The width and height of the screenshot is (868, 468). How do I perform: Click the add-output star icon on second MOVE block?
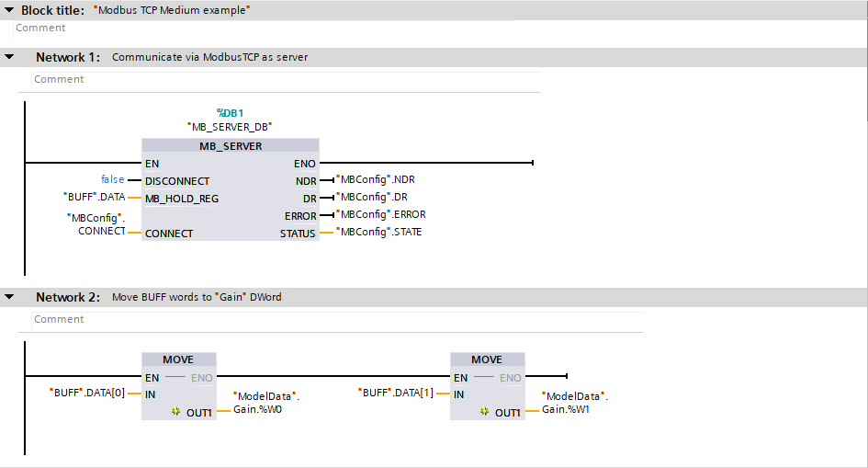[485, 413]
